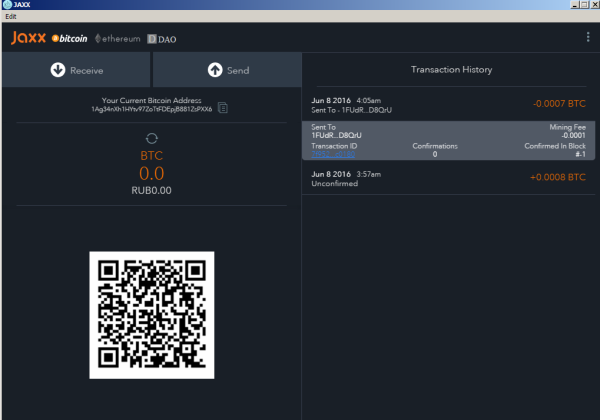Image resolution: width=600 pixels, height=420 pixels.
Task: Open the Edit menu
Action: (11, 17)
